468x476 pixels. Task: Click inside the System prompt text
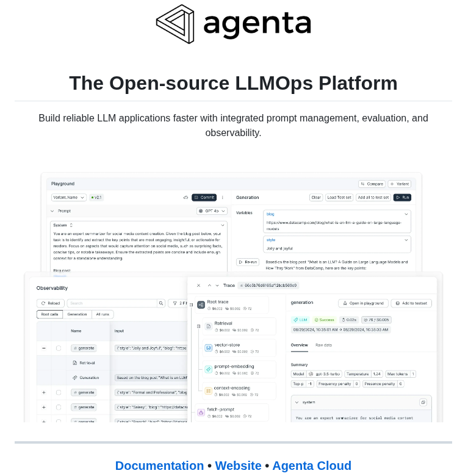[137, 246]
